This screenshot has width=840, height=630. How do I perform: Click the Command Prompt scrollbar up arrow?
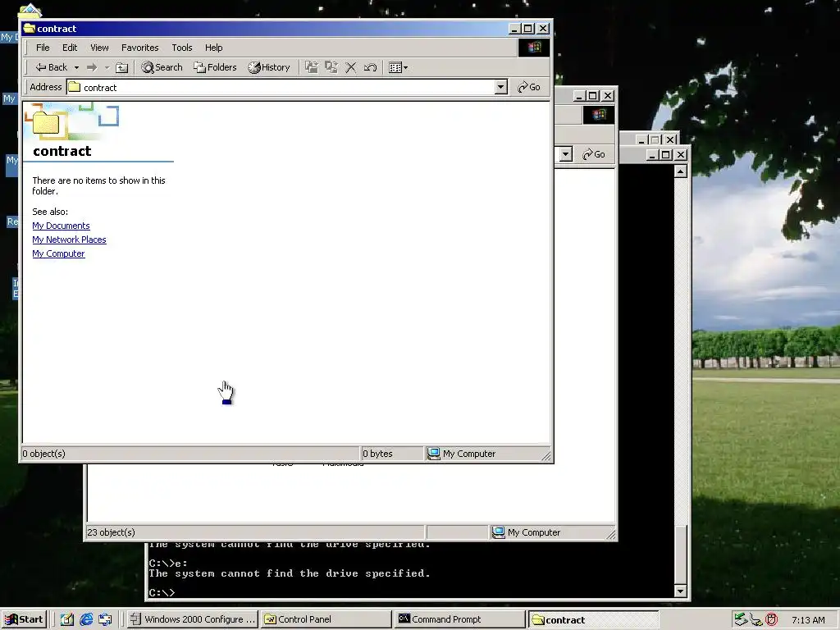pos(680,171)
